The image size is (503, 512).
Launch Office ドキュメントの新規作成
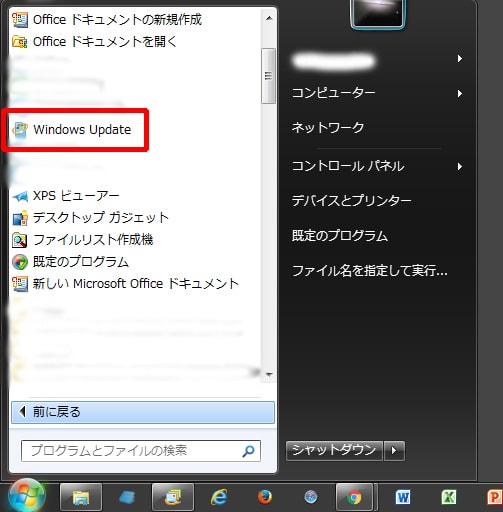(107, 20)
